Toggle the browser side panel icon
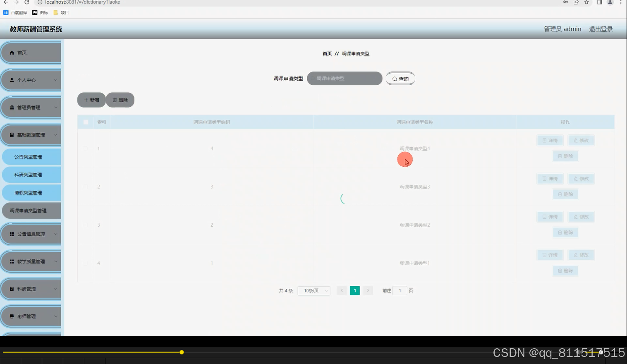The height and width of the screenshot is (364, 627). pyautogui.click(x=599, y=2)
